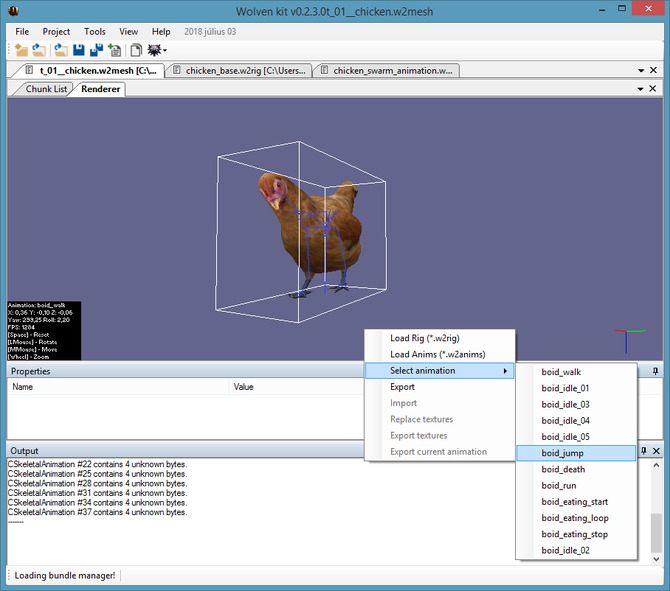Open the document tab list dropdown arrow

tap(641, 71)
